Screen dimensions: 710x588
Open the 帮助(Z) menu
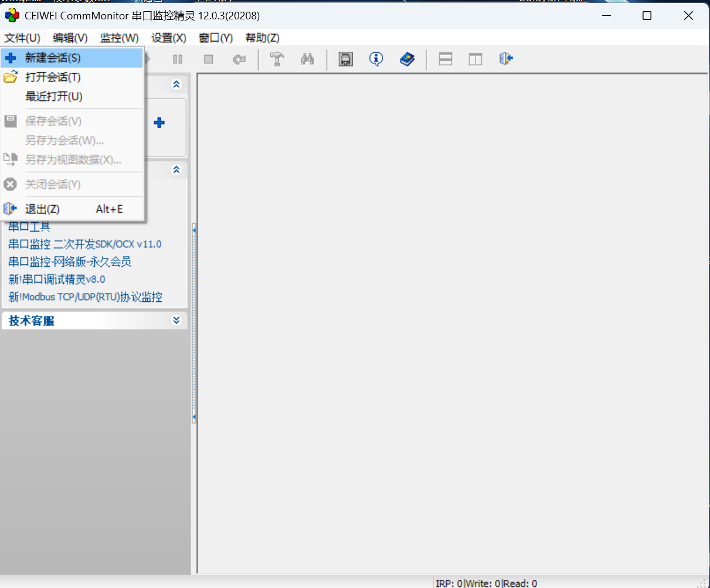pos(263,38)
